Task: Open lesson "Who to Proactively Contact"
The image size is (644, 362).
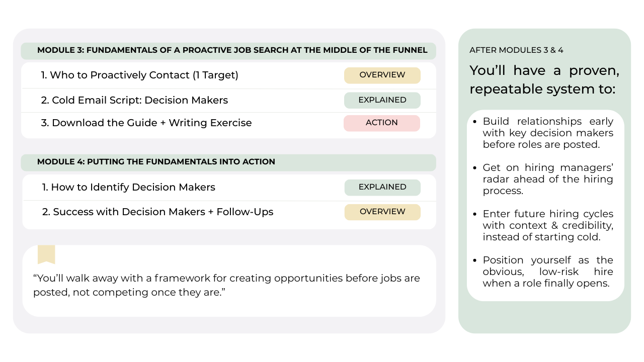Action: pyautogui.click(x=140, y=75)
